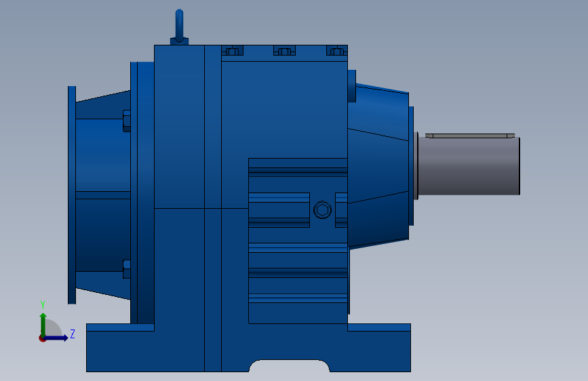Select the lower hex bolt on the input flange
The height and width of the screenshot is (381, 588).
[127, 269]
